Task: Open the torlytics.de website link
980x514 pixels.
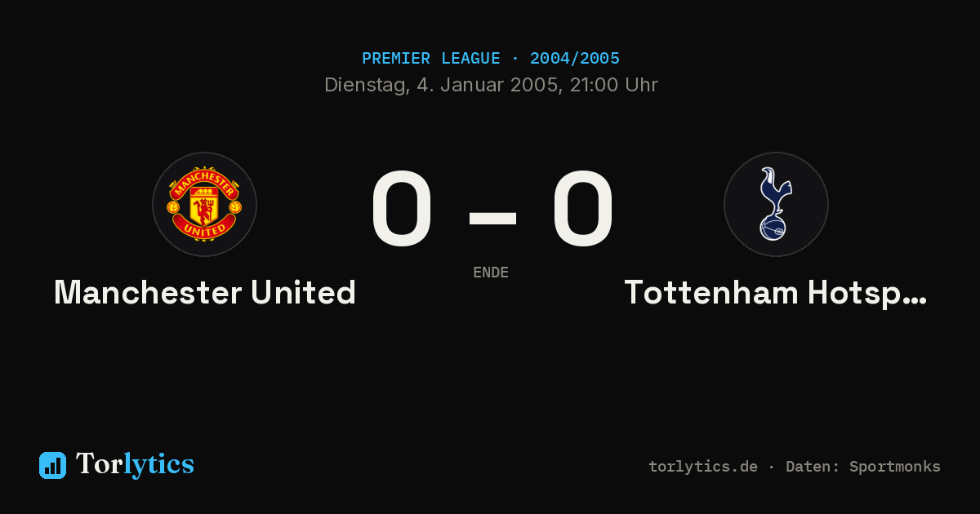Action: click(x=703, y=467)
